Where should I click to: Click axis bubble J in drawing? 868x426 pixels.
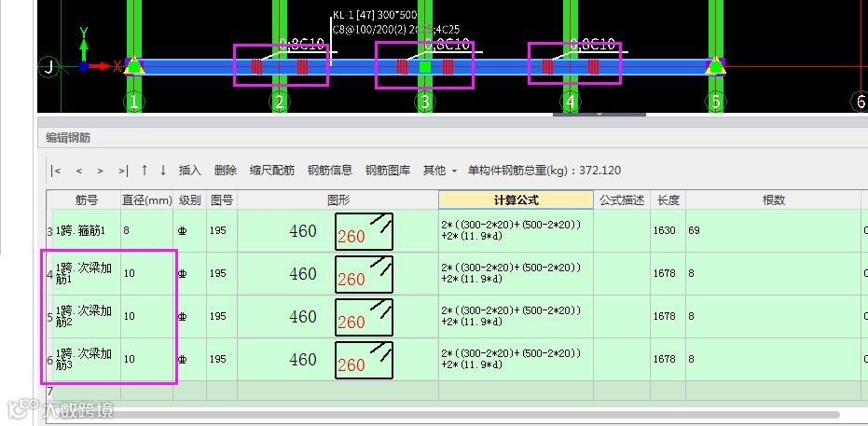pyautogui.click(x=48, y=67)
